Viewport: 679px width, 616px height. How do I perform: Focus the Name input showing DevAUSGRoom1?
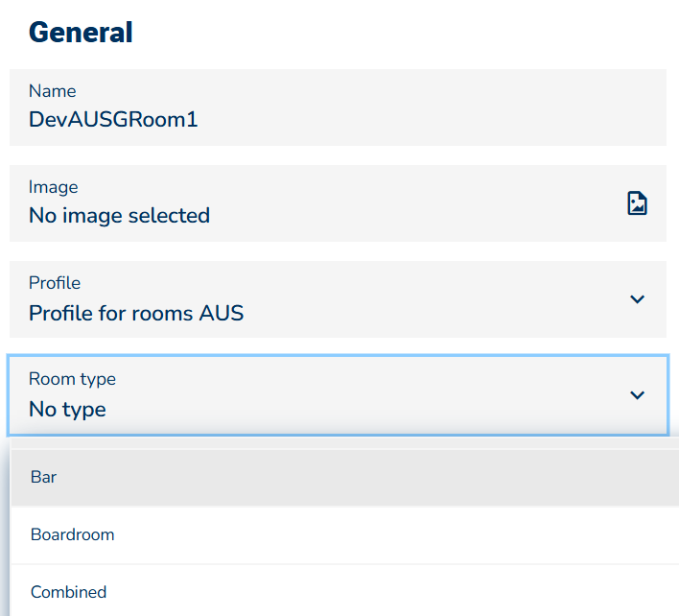(338, 107)
